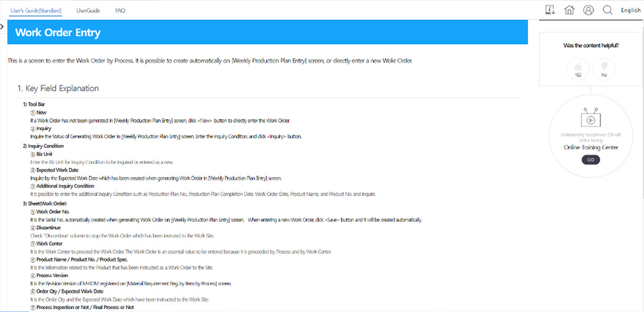644x312 pixels.
Task: Click the '3) Sheet(Work Order)' section heading
Action: tap(44, 203)
